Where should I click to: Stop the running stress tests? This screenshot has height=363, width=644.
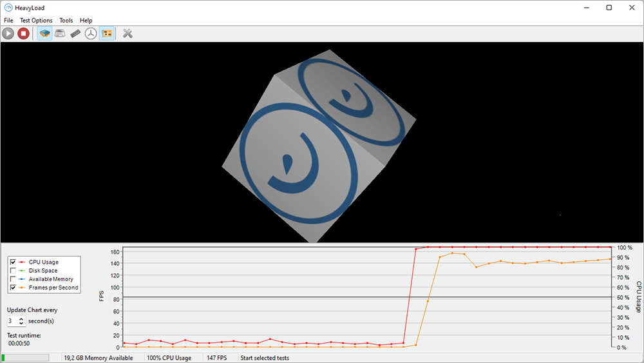click(x=23, y=34)
